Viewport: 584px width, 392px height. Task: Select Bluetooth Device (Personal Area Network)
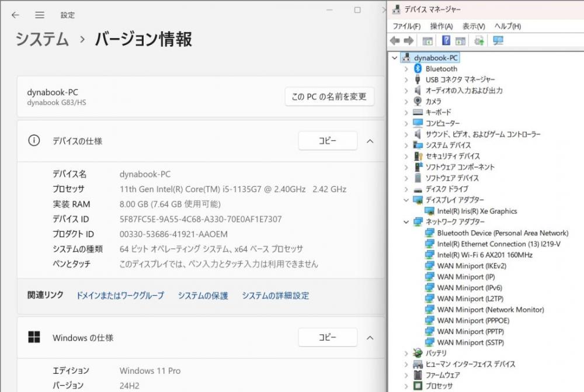click(x=502, y=233)
